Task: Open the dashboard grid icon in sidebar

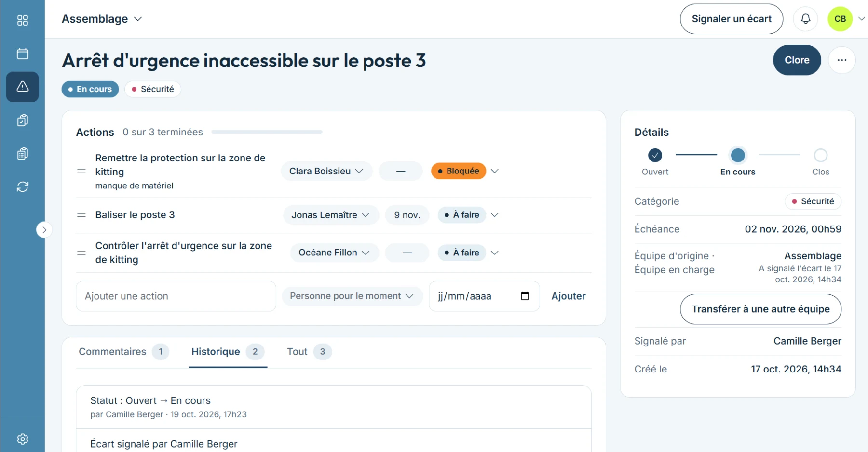Action: 22,20
